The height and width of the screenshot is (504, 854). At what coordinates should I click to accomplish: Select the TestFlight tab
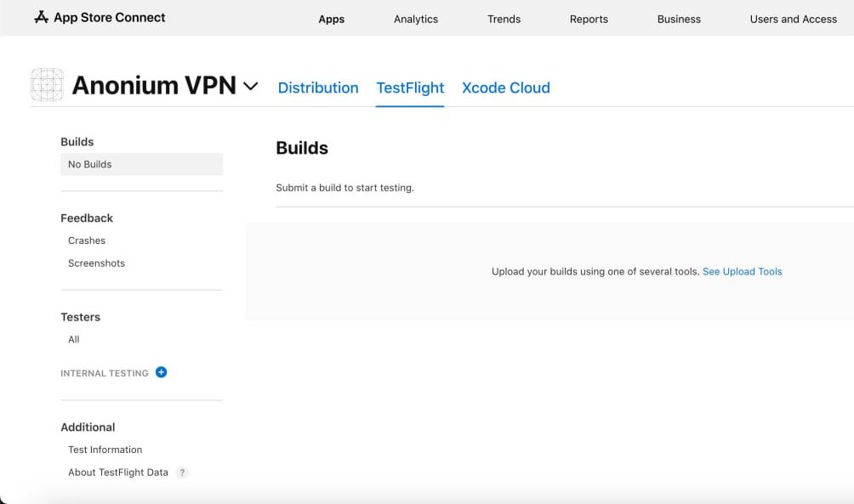click(410, 88)
